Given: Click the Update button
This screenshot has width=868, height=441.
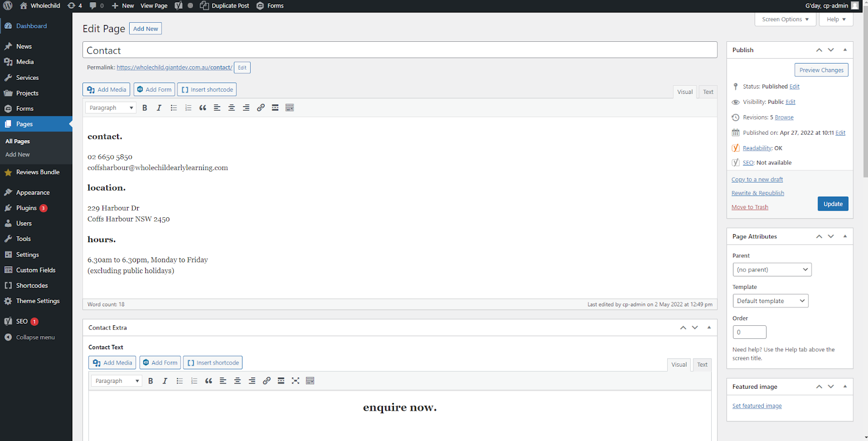Looking at the screenshot, I should (x=833, y=204).
